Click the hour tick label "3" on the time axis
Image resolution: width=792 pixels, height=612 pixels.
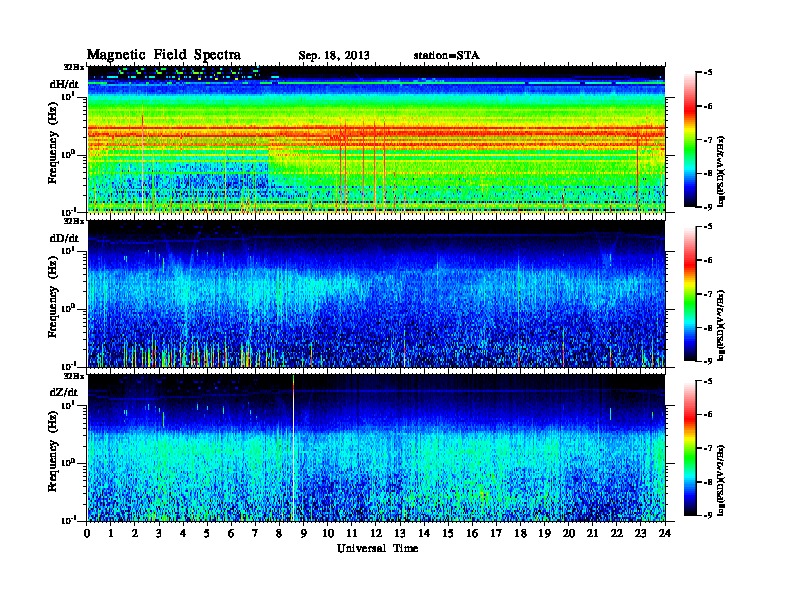tap(159, 533)
